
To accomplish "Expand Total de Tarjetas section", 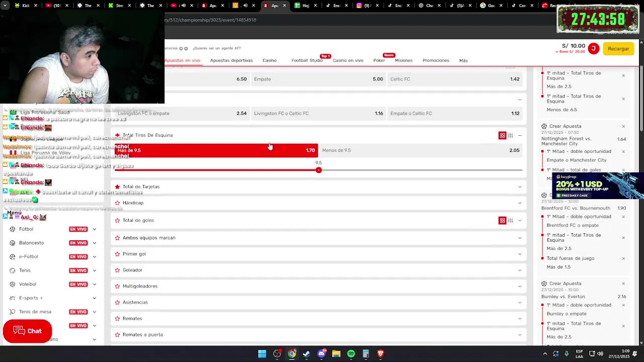I will tap(520, 187).
